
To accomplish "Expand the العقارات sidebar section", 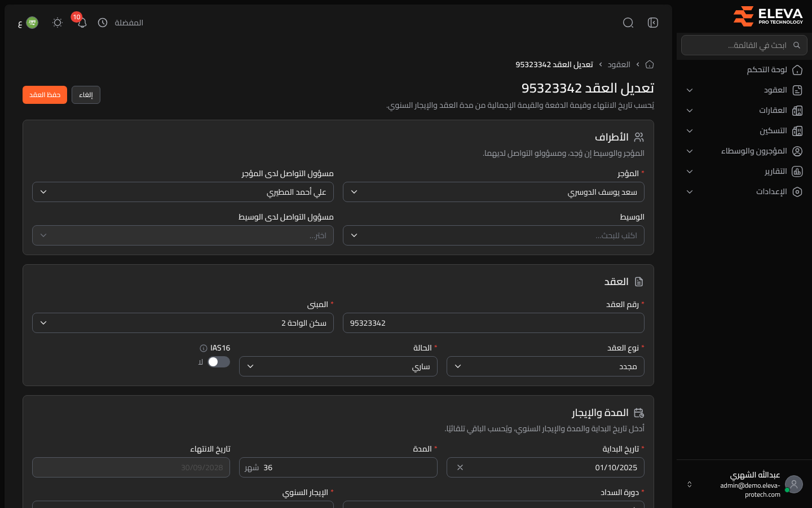I will [x=744, y=111].
